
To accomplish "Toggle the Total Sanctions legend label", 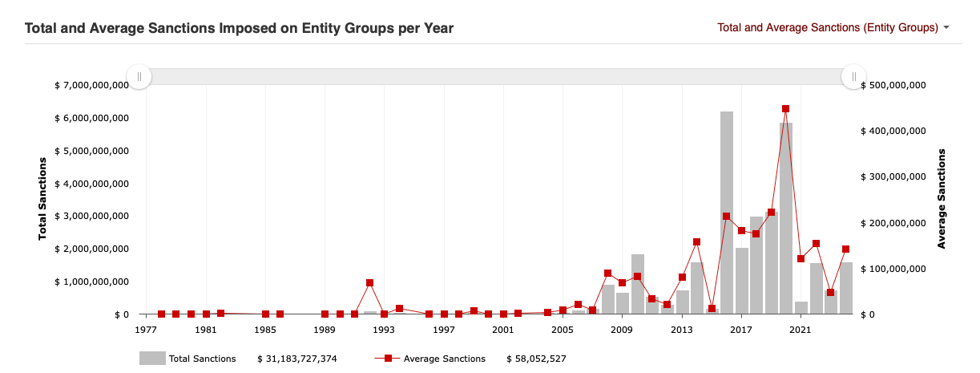I will click(x=202, y=359).
